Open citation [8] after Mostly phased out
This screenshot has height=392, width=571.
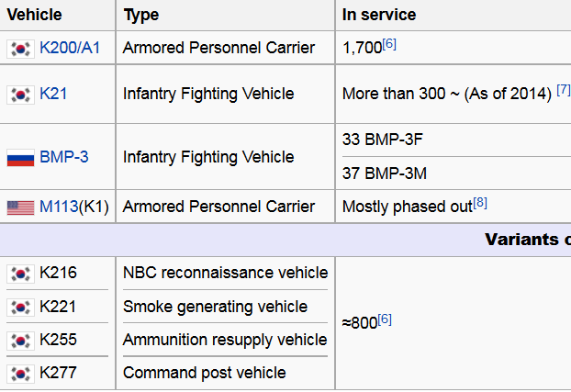[x=480, y=203]
